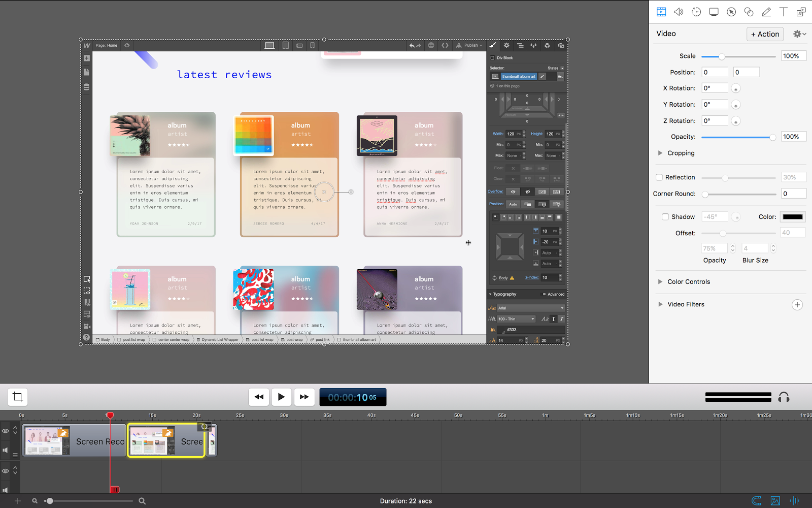Add a new video filter with plus icon
The height and width of the screenshot is (508, 812).
coord(797,305)
